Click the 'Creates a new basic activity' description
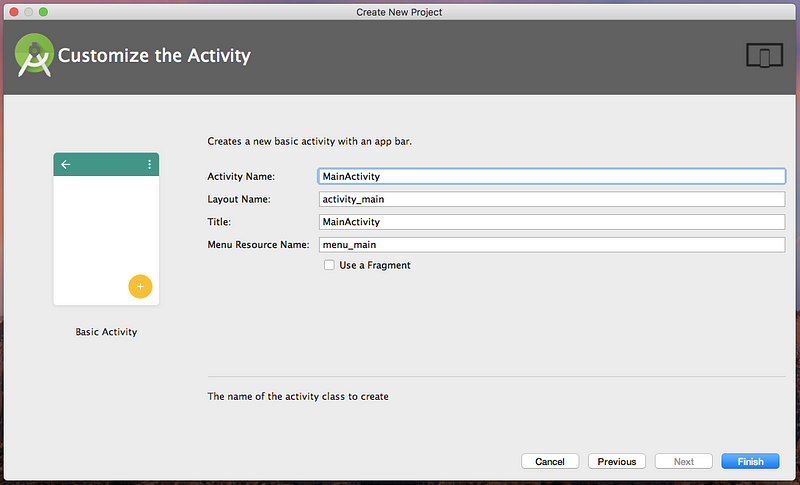This screenshot has width=800, height=485. tap(309, 141)
